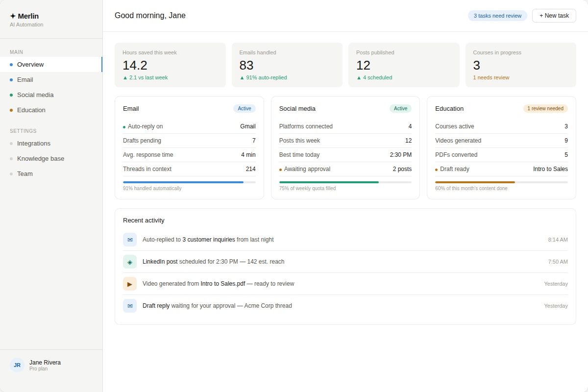This screenshot has width=588, height=392.
Task: Expand the 1 review needed badge
Action: pyautogui.click(x=545, y=108)
